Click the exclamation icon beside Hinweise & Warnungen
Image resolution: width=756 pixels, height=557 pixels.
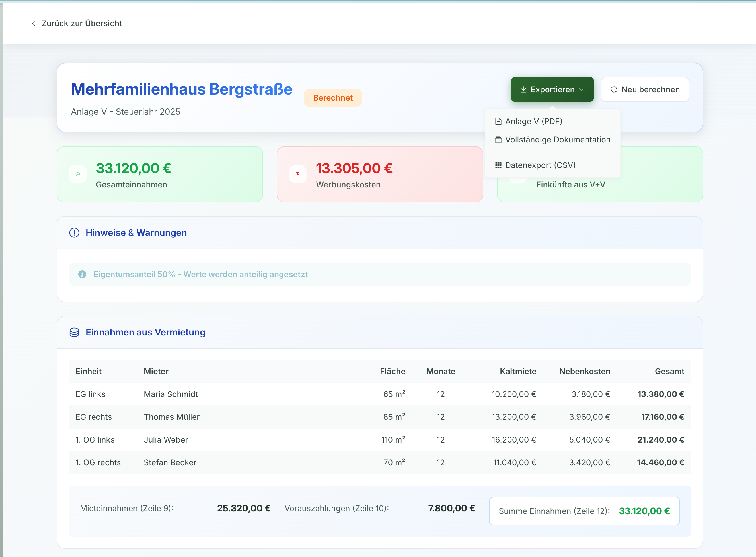74,233
